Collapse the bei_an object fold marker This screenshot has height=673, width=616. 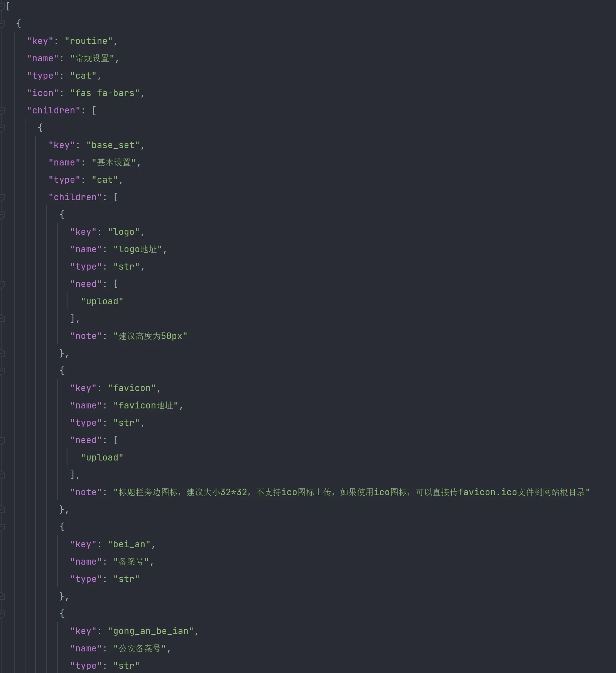point(2,527)
